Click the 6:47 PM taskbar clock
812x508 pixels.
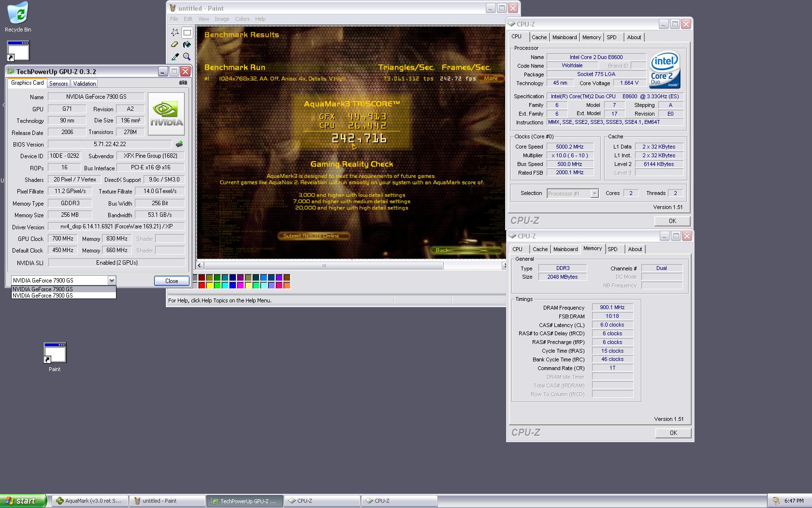(794, 501)
